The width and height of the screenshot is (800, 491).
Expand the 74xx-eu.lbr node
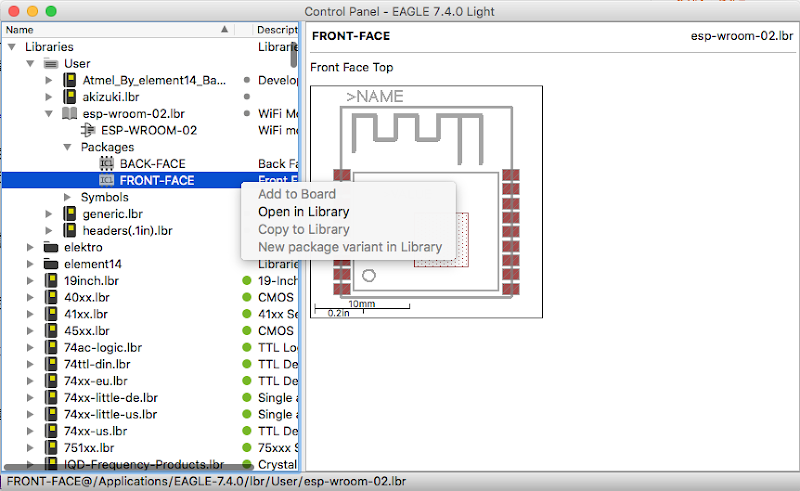pyautogui.click(x=30, y=381)
